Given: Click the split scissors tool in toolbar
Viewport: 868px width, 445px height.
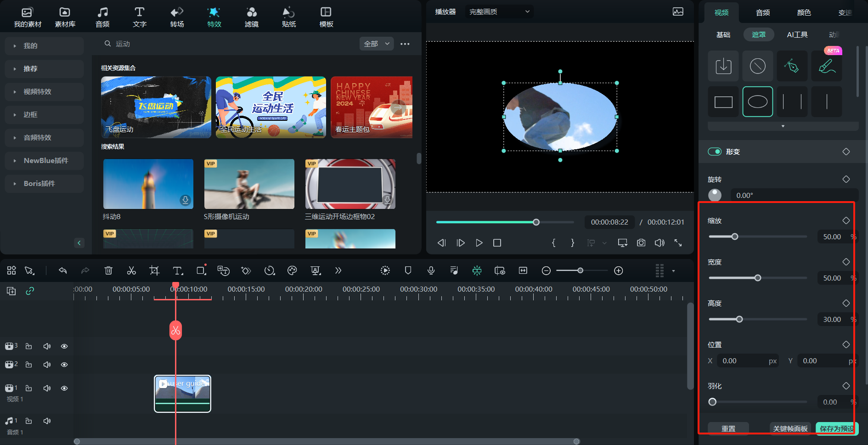Looking at the screenshot, I should tap(131, 270).
